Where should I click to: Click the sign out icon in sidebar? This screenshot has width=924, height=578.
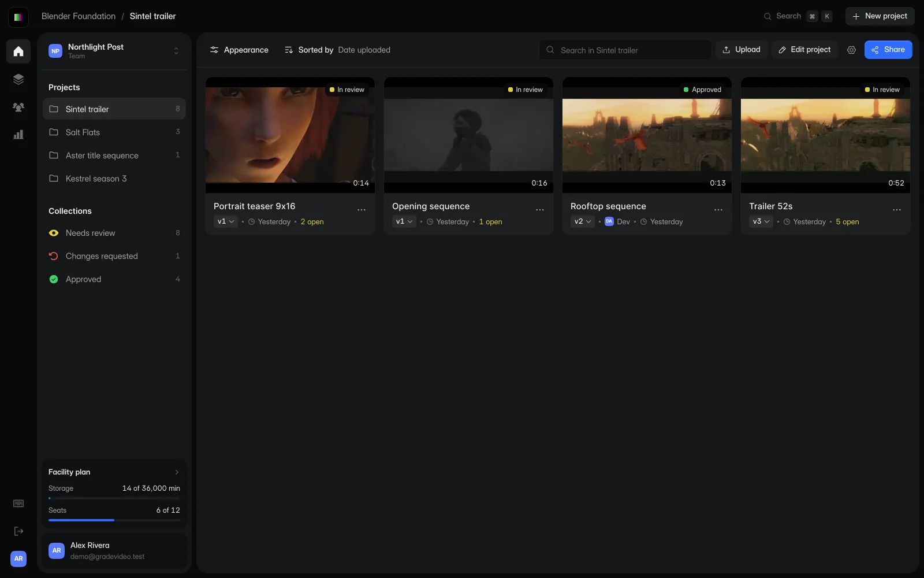pos(18,531)
